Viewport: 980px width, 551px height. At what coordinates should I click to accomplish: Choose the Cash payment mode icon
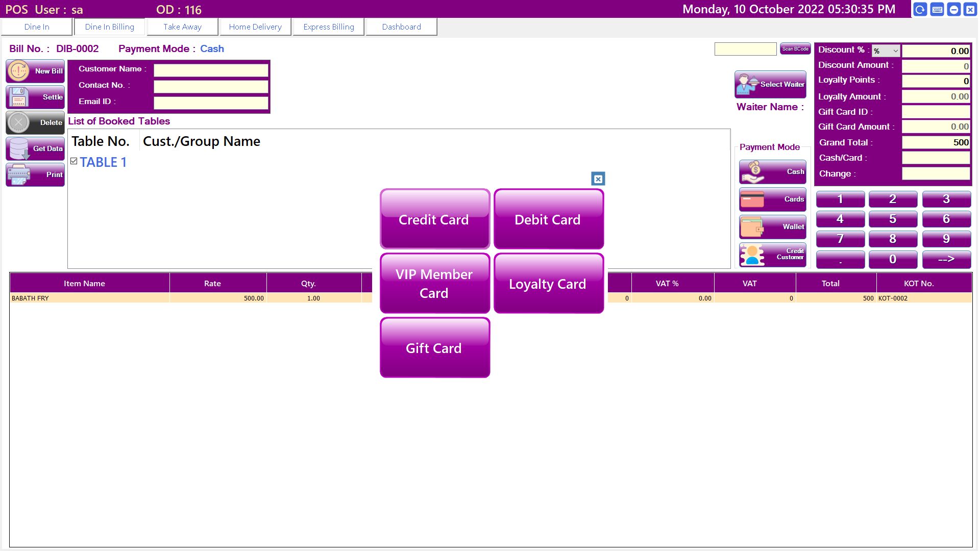coord(772,172)
